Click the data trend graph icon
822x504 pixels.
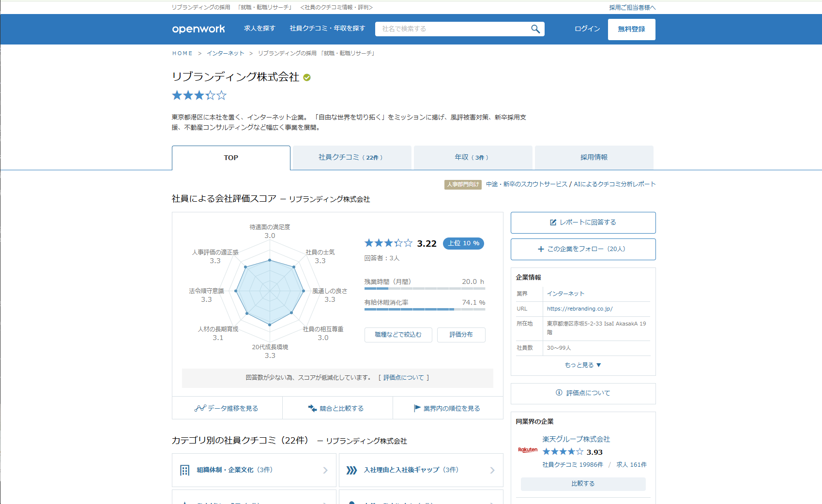click(200, 408)
